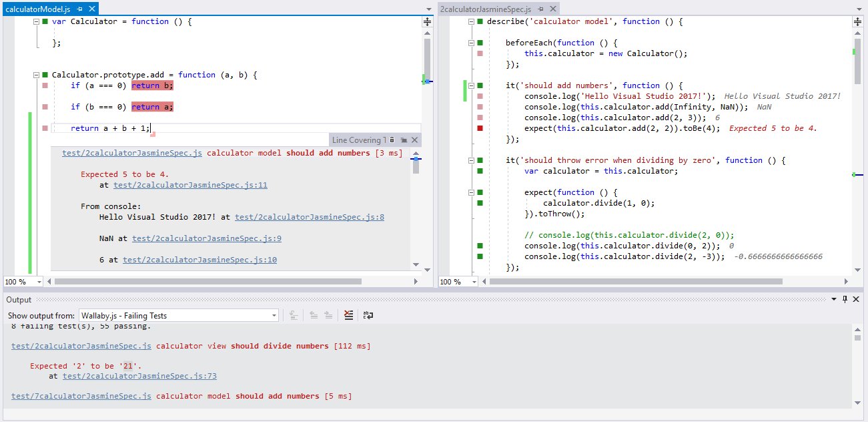Toggle word wrap in the Output pane
The width and height of the screenshot is (868, 422).
click(368, 315)
